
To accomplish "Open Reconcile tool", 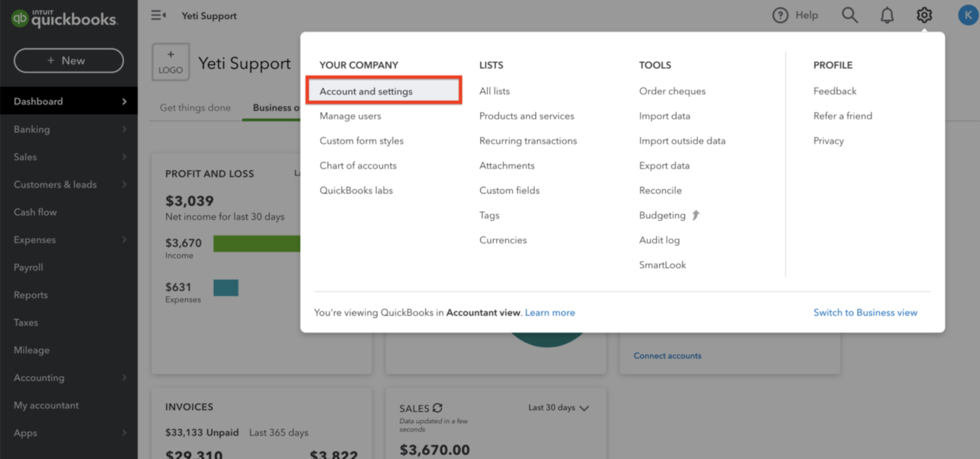I will pyautogui.click(x=660, y=190).
